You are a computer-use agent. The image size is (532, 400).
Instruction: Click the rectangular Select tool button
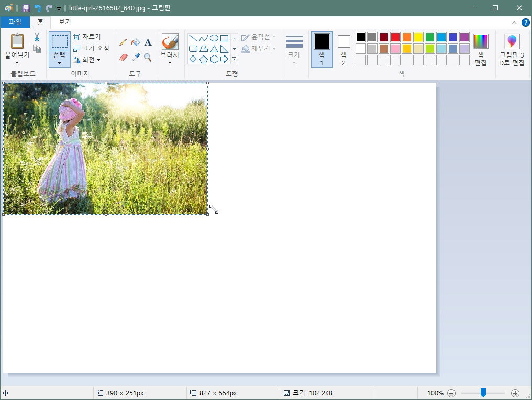pyautogui.click(x=59, y=41)
